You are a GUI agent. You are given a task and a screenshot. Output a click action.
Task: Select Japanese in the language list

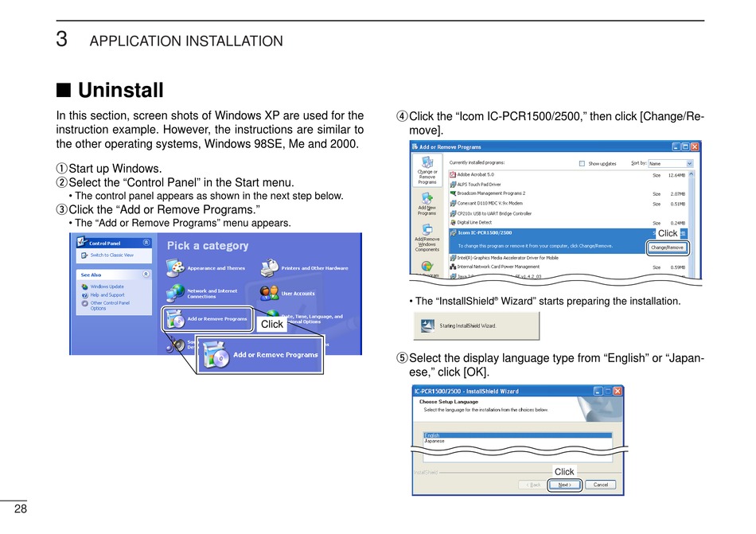pos(517,441)
